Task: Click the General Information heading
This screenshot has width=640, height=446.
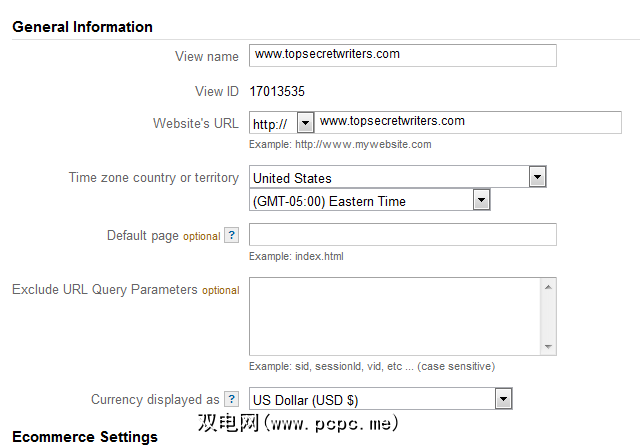Action: [x=82, y=27]
